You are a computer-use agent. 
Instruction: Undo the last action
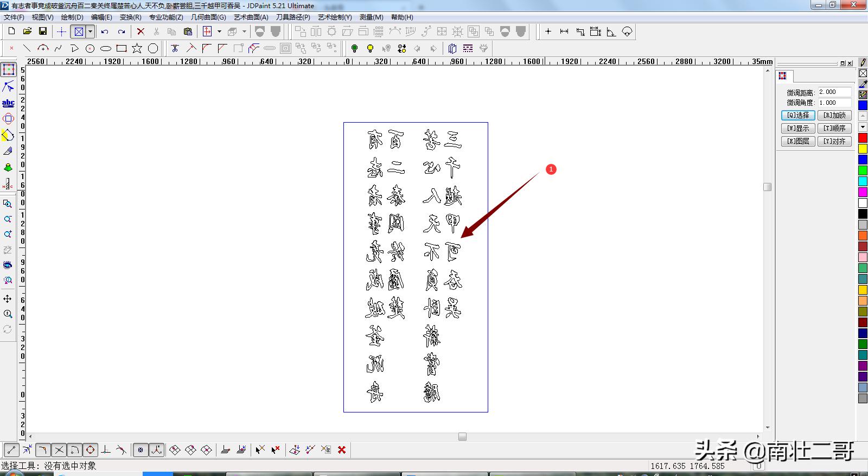[x=105, y=31]
